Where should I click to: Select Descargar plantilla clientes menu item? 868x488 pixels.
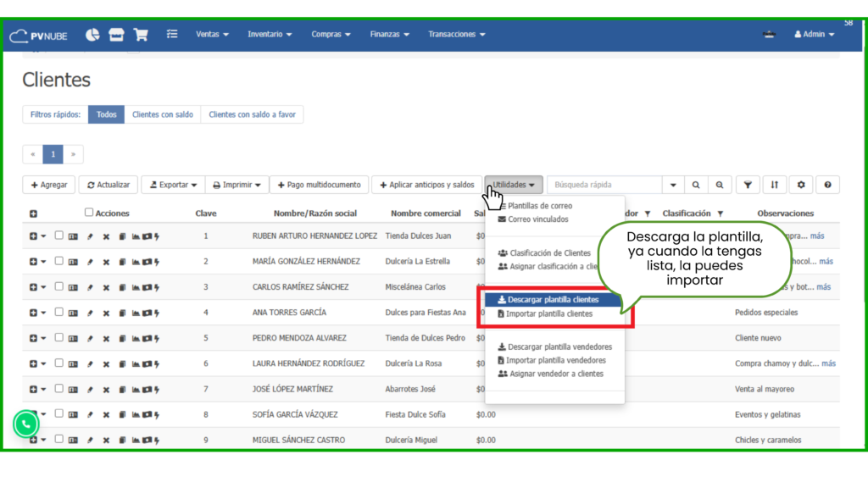click(552, 300)
